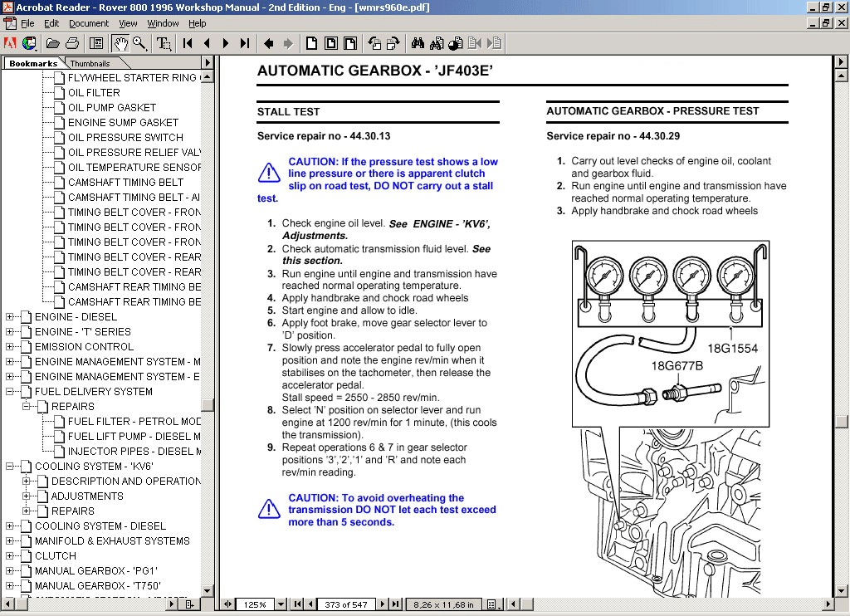Open MANIFOLD & EXHAUST SYSTEMS bookmark
Viewport: 850px width, 616px height.
(112, 541)
